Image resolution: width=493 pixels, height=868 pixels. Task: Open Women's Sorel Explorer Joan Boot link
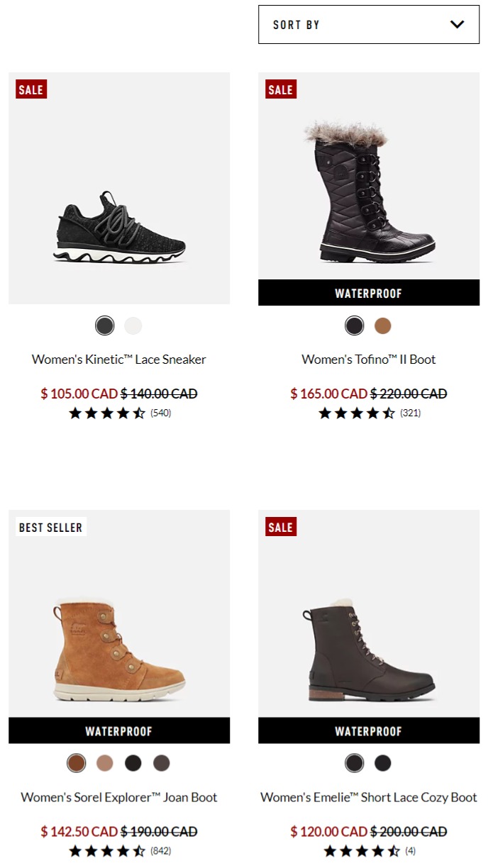(119, 797)
